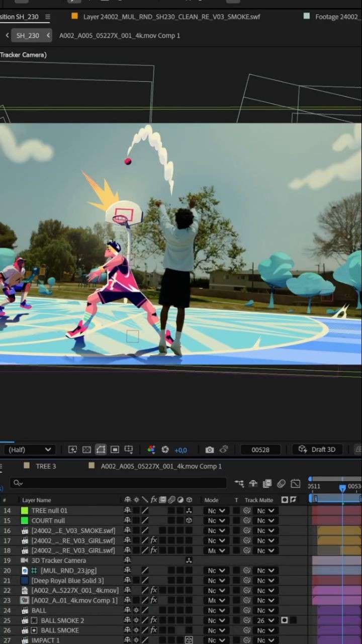This screenshot has width=362, height=644.
Task: Click green label swatch of COURT null
Action: [x=24, y=520]
